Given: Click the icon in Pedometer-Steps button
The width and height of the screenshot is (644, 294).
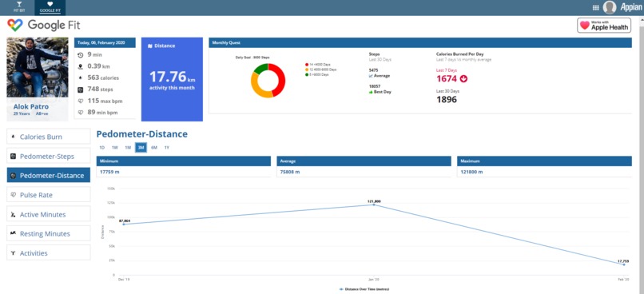Looking at the screenshot, I should click(x=13, y=156).
